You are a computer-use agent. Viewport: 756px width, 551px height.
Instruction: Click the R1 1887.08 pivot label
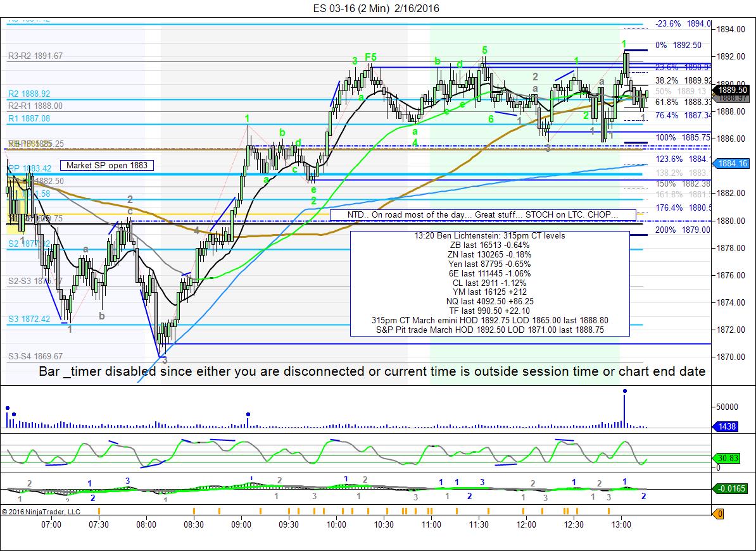pos(29,118)
